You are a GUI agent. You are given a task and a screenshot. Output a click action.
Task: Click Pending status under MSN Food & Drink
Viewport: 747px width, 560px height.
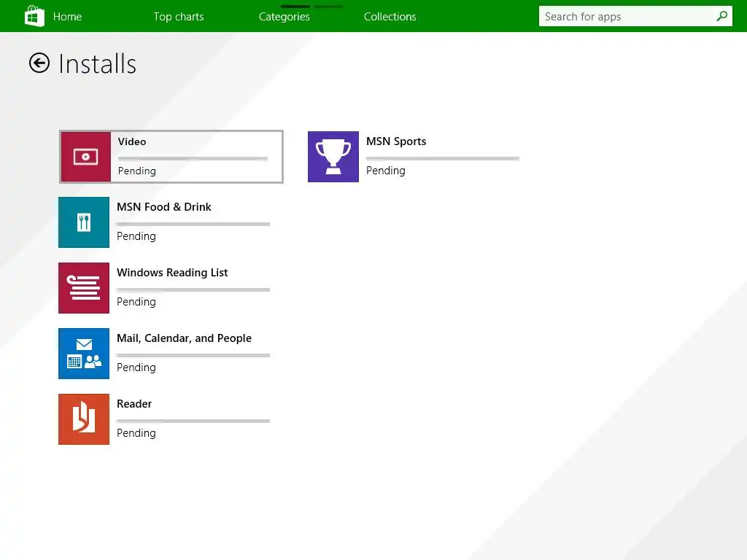(x=136, y=236)
